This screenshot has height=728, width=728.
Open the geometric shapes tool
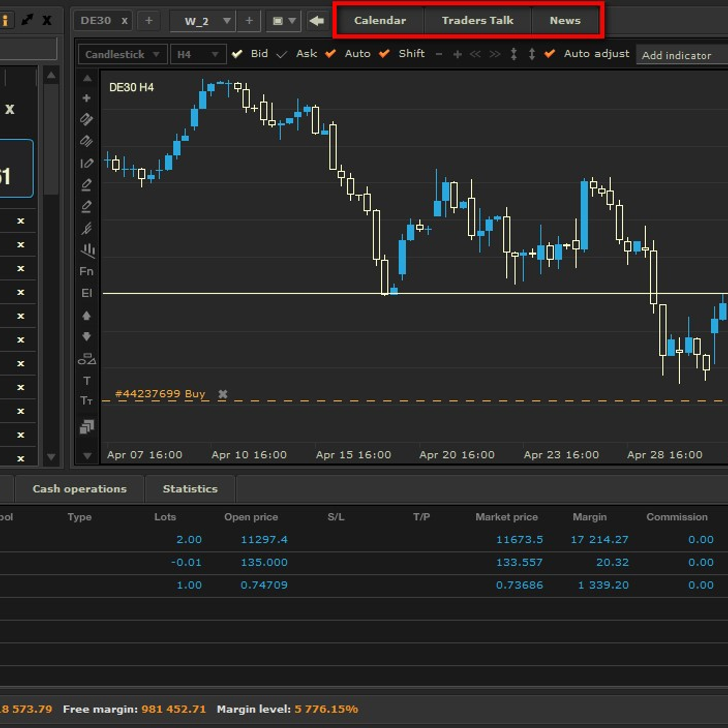click(87, 359)
